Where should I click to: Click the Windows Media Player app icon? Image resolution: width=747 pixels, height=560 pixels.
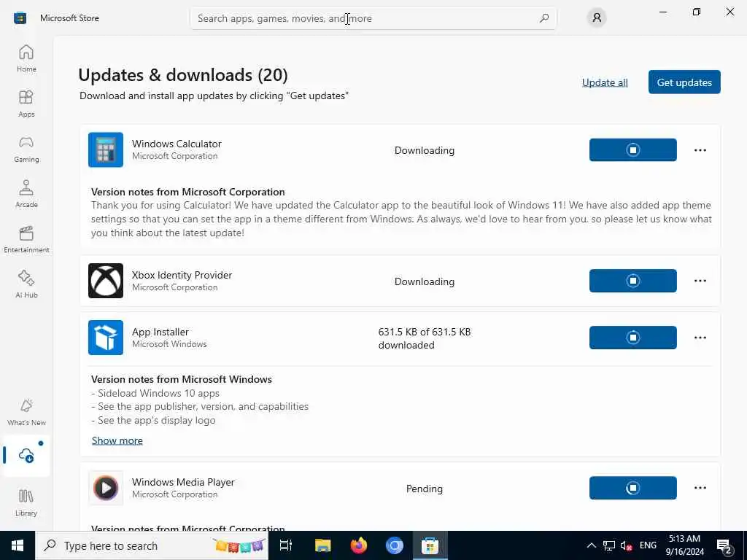click(106, 488)
